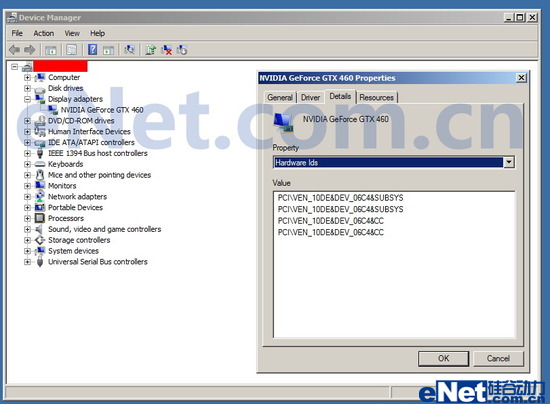Viewport: 550px width, 404px height.
Task: Open the View menu
Action: [x=72, y=33]
